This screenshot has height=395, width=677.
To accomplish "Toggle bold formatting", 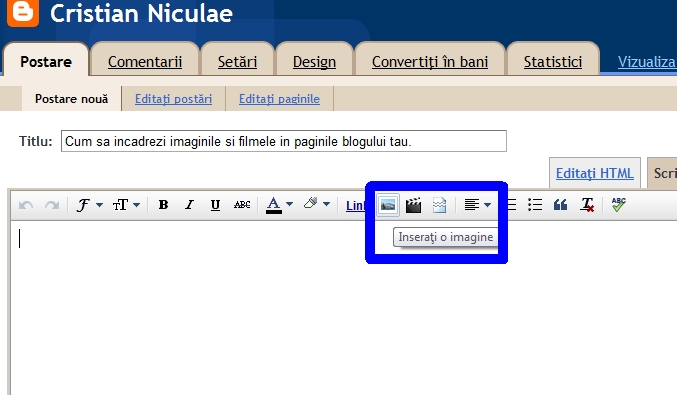I will click(163, 205).
